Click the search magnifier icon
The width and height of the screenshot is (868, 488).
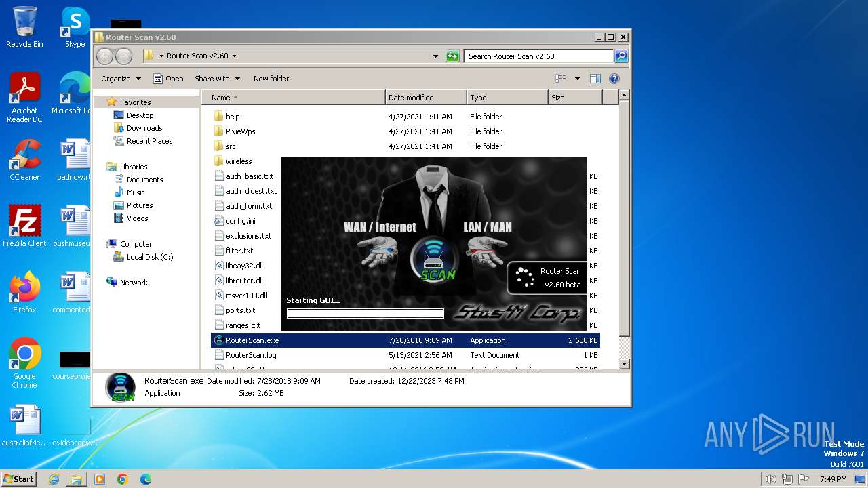620,56
